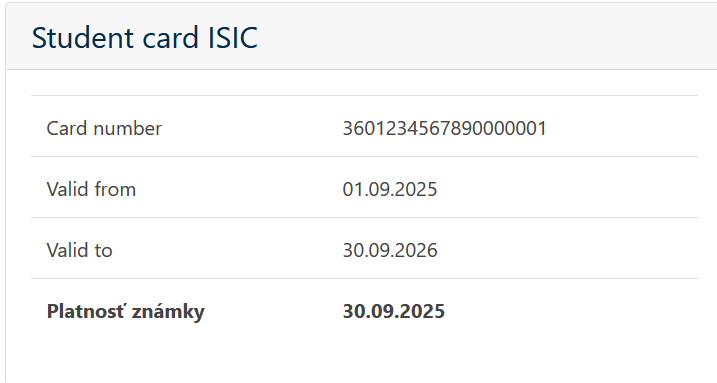Screen dimensions: 717x383
Task: Select the Valid from label
Action: (x=91, y=189)
